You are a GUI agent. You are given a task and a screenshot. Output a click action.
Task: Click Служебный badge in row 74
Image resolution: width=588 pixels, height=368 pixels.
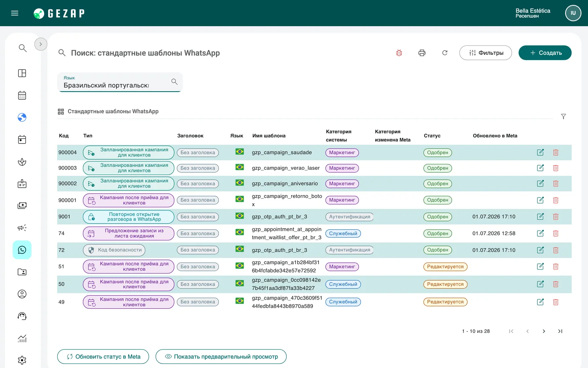click(343, 233)
